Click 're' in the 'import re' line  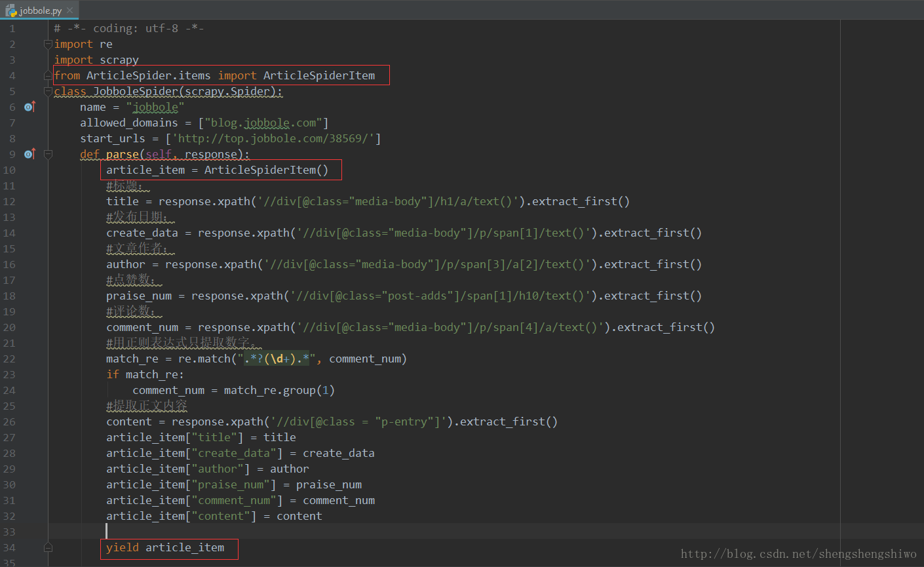tap(106, 44)
